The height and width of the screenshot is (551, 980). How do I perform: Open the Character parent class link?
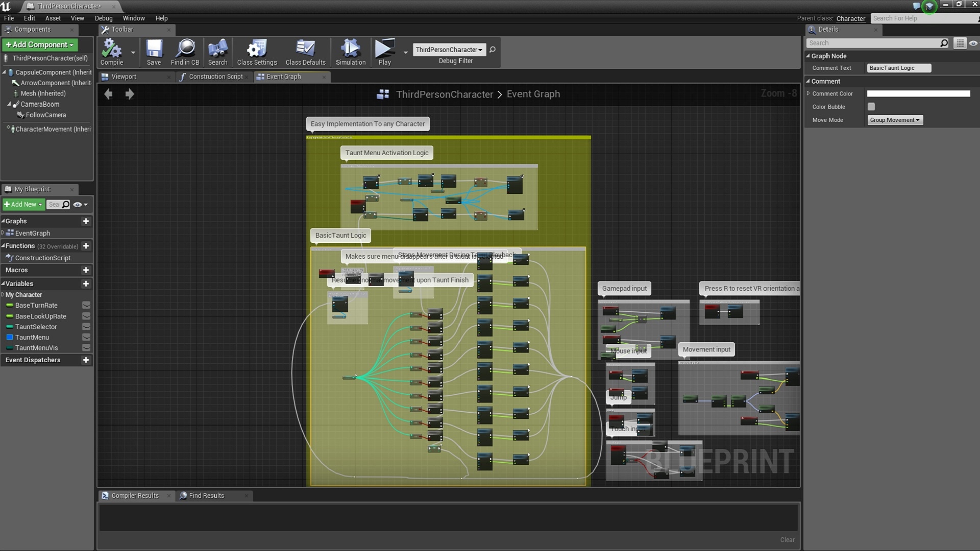[850, 18]
